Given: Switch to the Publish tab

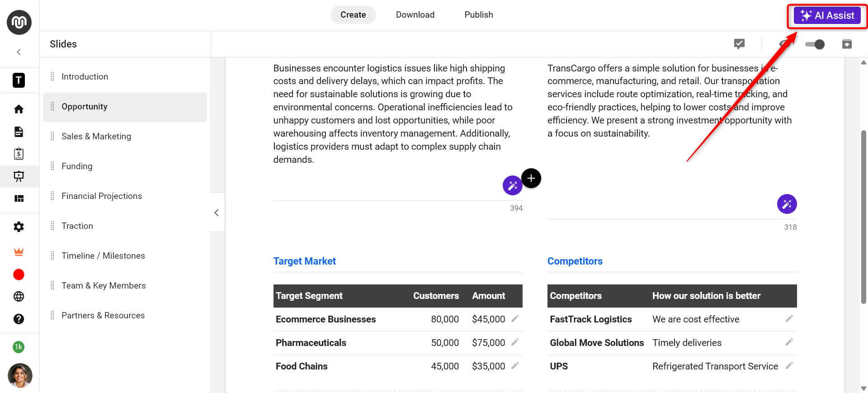Looking at the screenshot, I should click(479, 15).
